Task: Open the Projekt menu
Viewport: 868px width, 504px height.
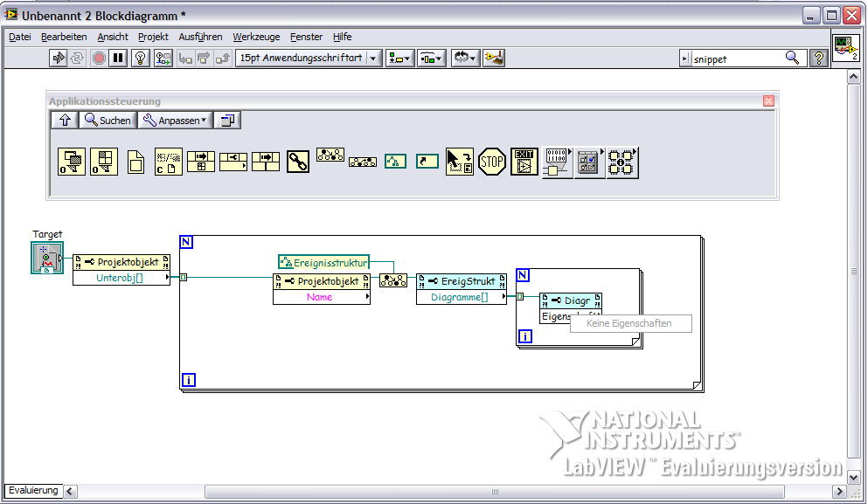Action: [x=153, y=37]
